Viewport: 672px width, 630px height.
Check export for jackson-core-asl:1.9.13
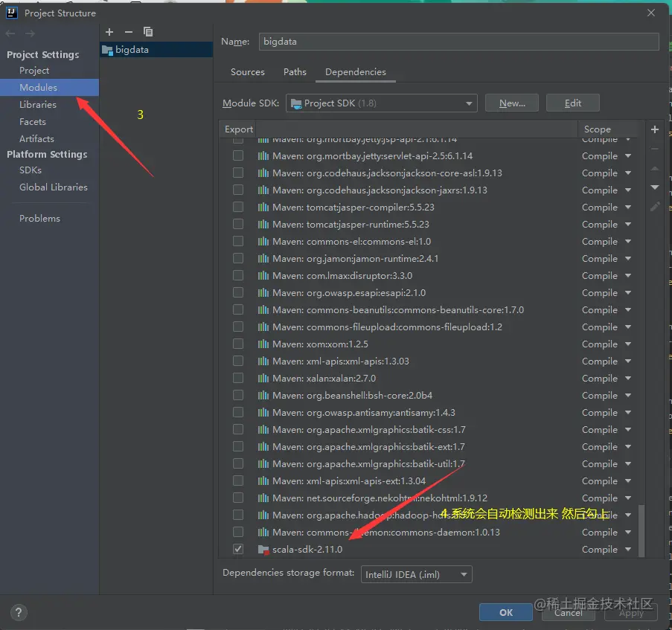point(238,173)
